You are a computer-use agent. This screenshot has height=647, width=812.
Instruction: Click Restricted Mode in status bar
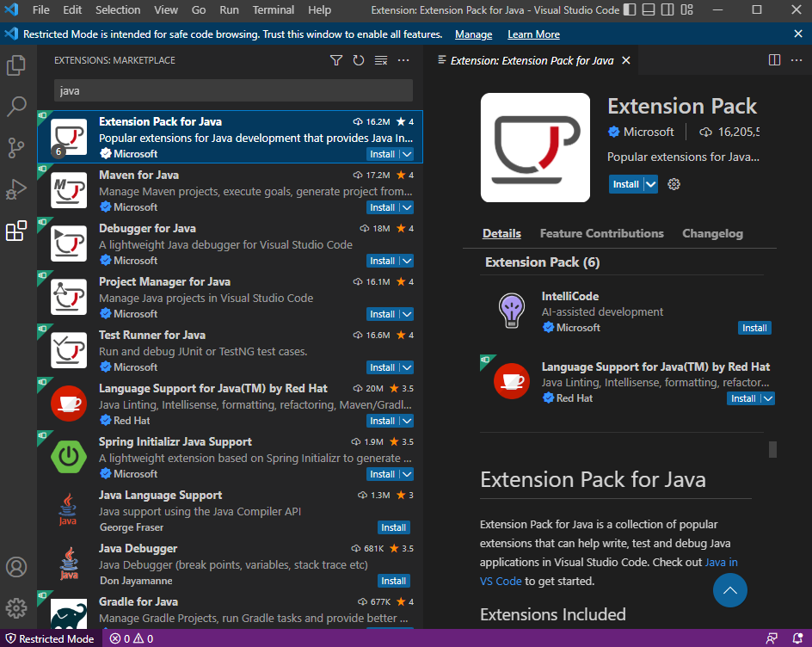50,638
